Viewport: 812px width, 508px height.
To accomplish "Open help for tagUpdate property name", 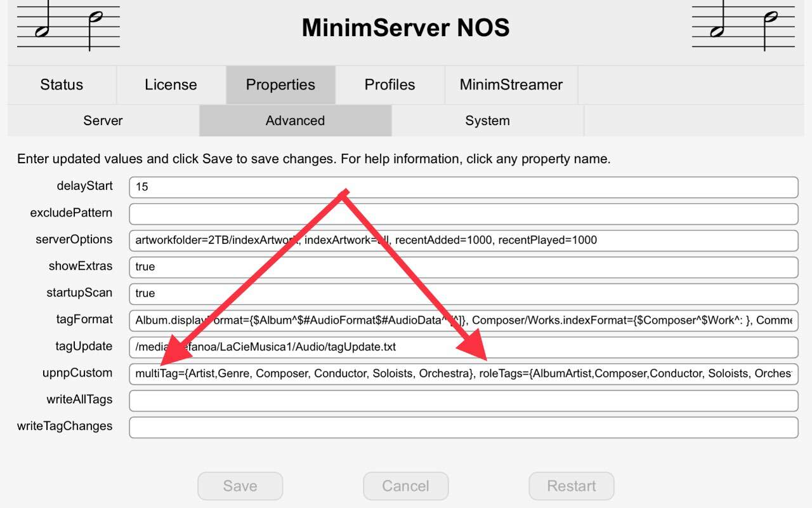I will (x=84, y=346).
